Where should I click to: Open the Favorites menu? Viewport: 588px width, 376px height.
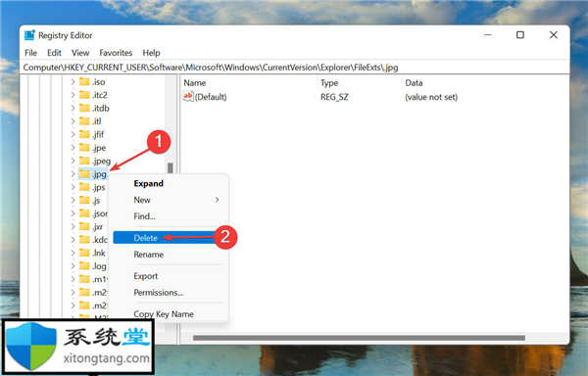pos(116,53)
